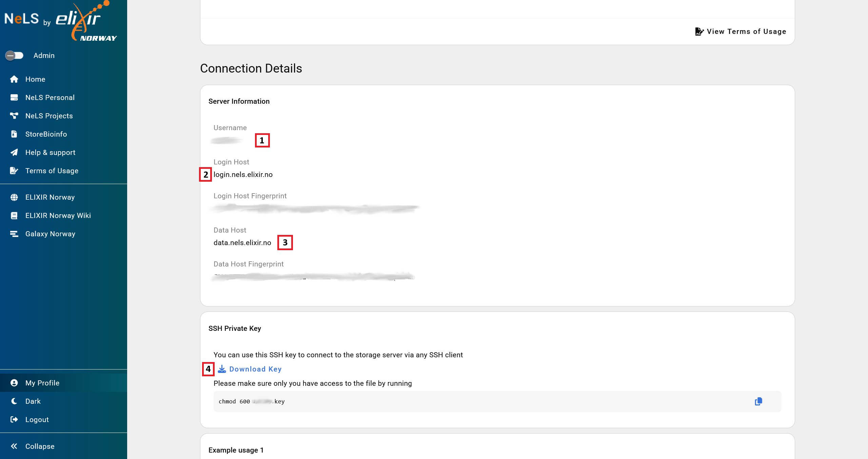
Task: Click the Logout arrow icon
Action: tap(14, 420)
